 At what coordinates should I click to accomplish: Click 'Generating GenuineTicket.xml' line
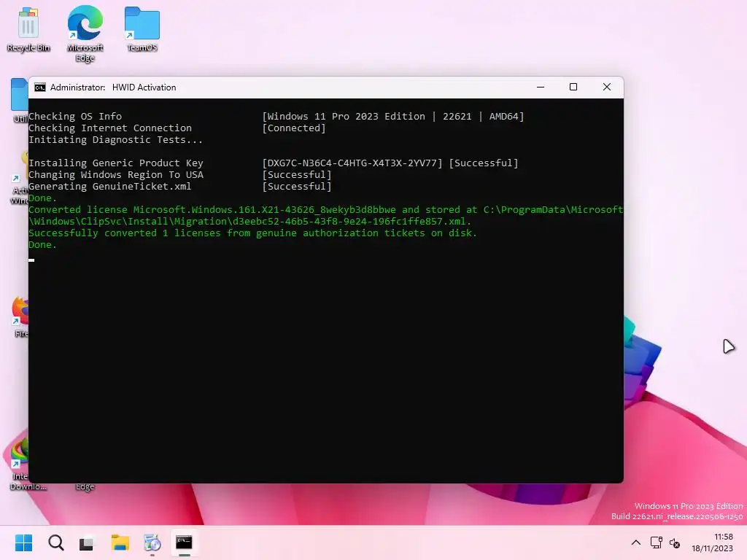point(110,186)
